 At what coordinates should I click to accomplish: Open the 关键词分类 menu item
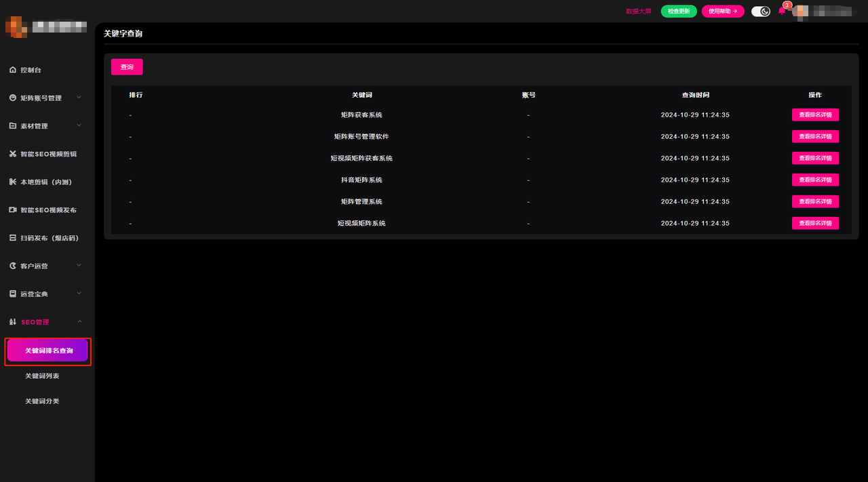point(42,401)
